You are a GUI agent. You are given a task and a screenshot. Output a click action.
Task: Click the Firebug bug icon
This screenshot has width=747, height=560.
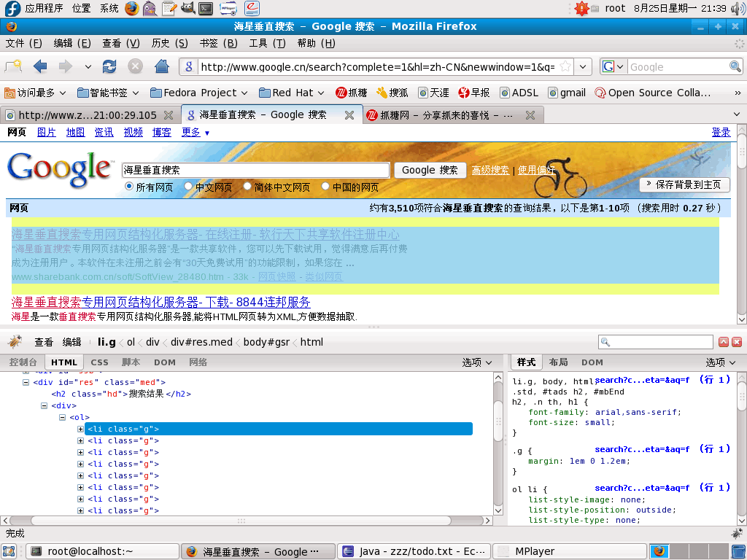click(x=15, y=341)
